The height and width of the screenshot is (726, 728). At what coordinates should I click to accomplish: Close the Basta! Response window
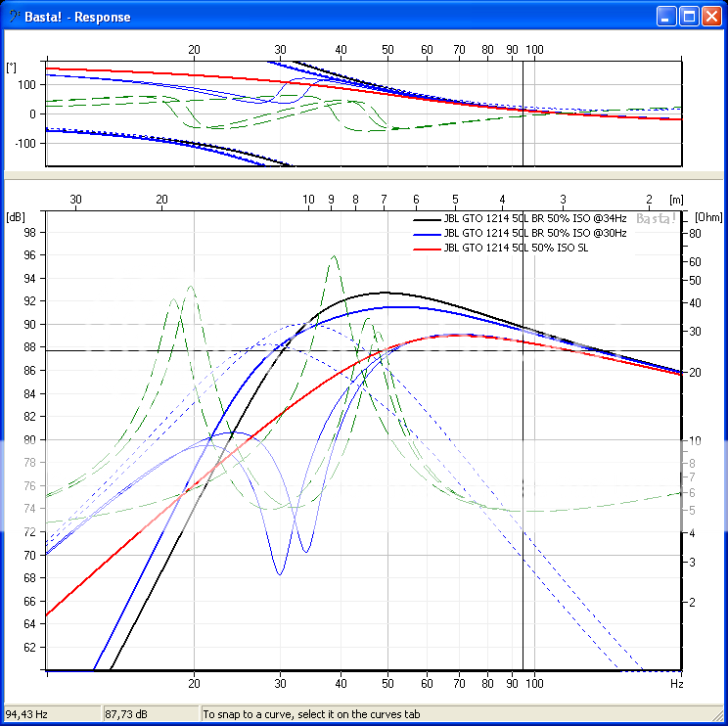[711, 17]
